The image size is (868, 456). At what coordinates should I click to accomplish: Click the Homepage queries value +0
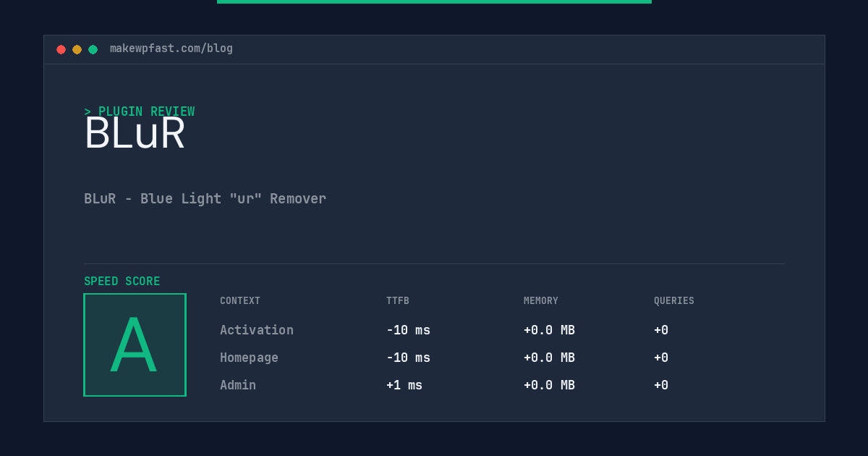point(661,358)
